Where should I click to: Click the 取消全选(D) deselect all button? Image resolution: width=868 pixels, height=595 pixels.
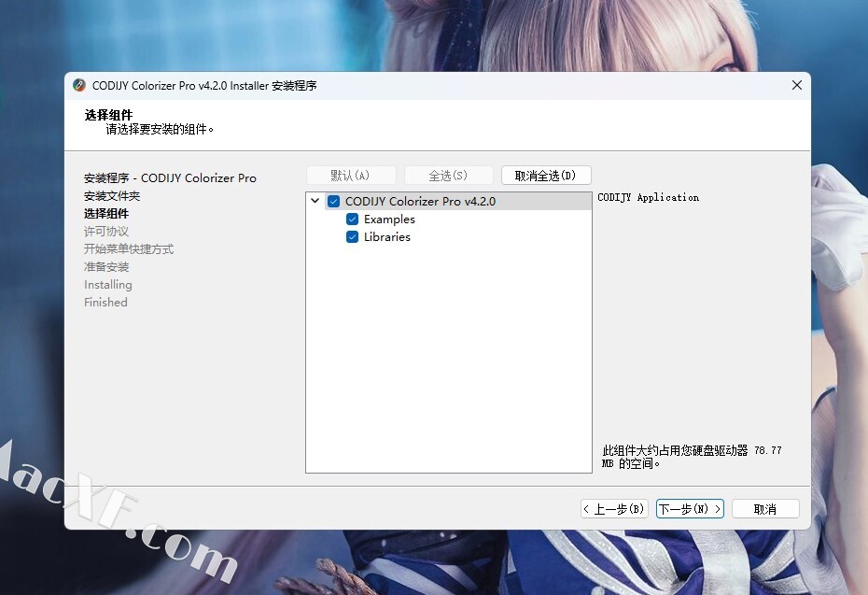pyautogui.click(x=546, y=176)
